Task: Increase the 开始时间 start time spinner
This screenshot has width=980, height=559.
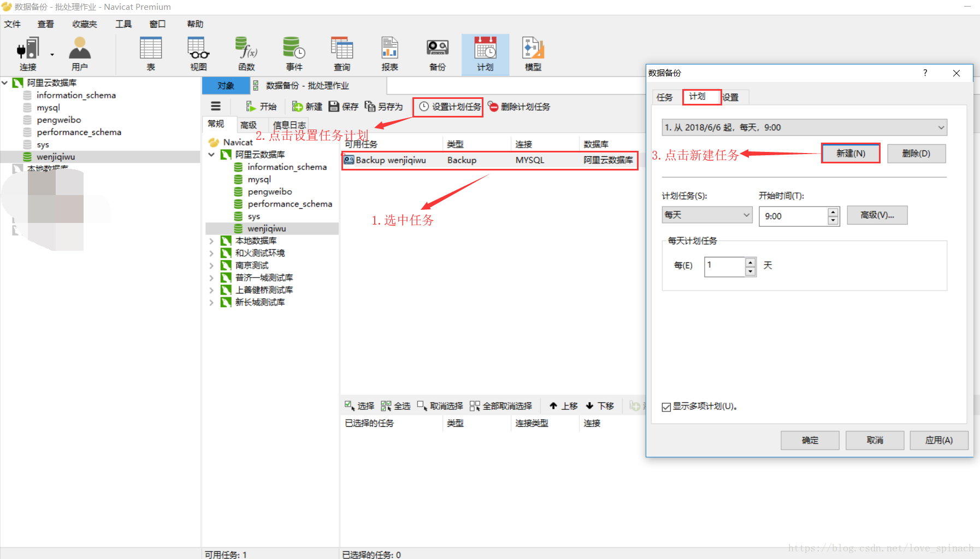Action: click(833, 212)
